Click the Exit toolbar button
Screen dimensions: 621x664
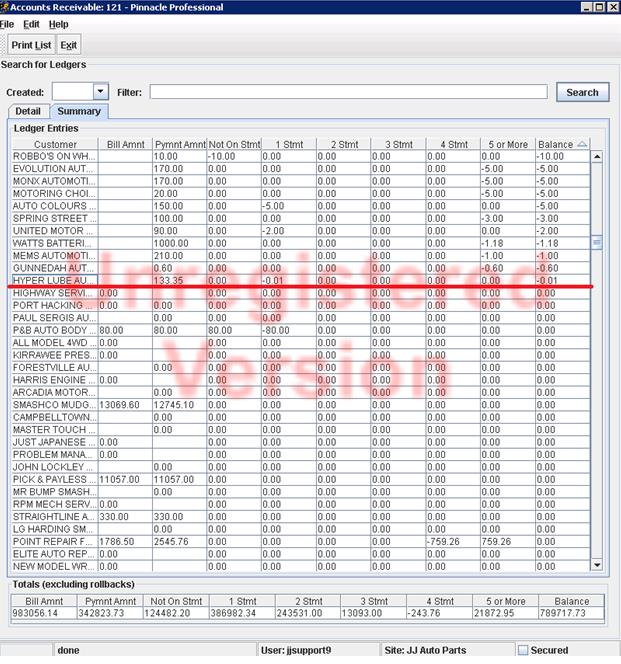(x=68, y=45)
